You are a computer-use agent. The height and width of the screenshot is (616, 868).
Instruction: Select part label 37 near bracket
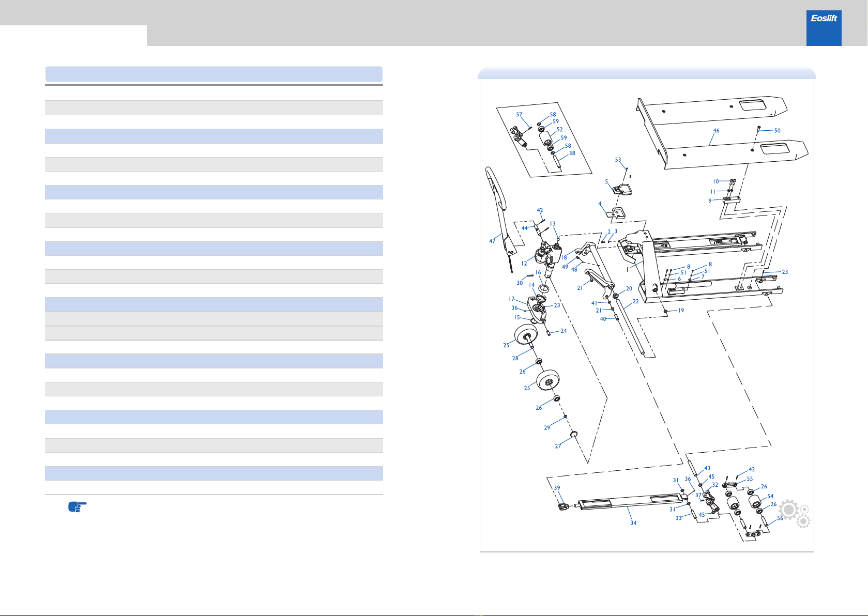(x=698, y=495)
